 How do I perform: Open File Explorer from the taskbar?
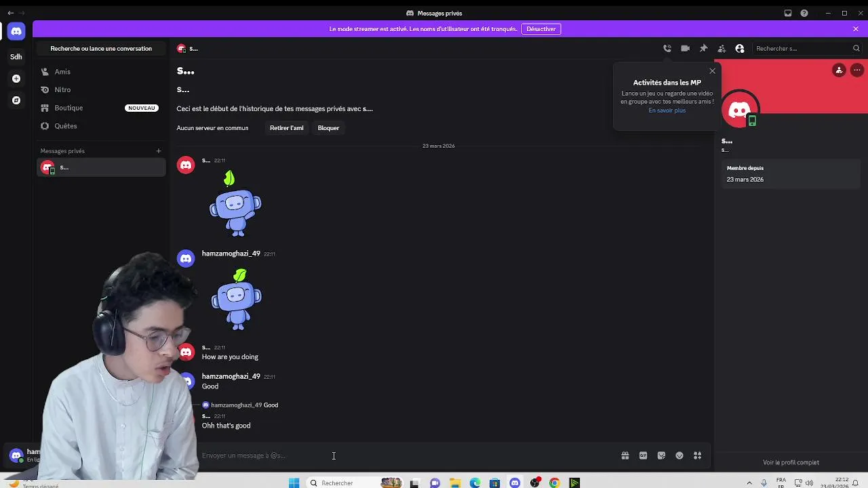pyautogui.click(x=455, y=483)
